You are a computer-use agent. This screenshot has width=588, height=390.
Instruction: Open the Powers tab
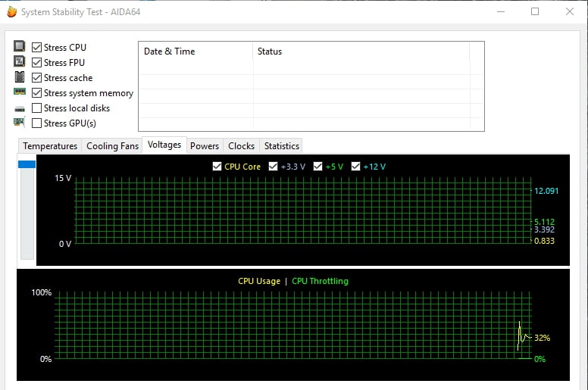click(205, 145)
